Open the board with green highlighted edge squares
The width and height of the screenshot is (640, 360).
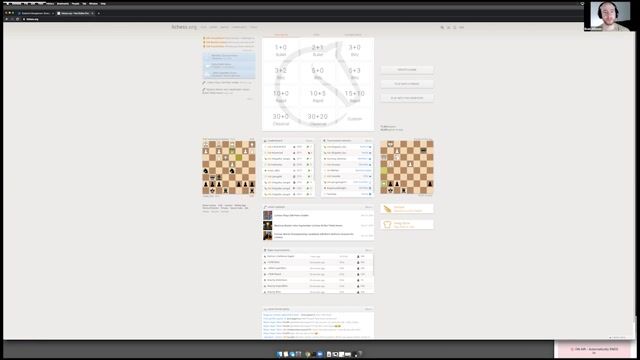pyautogui.click(x=407, y=167)
